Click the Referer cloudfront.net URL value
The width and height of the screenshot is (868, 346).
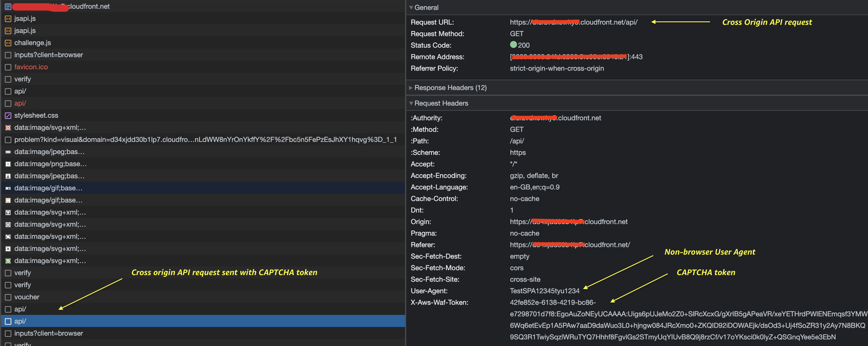569,245
